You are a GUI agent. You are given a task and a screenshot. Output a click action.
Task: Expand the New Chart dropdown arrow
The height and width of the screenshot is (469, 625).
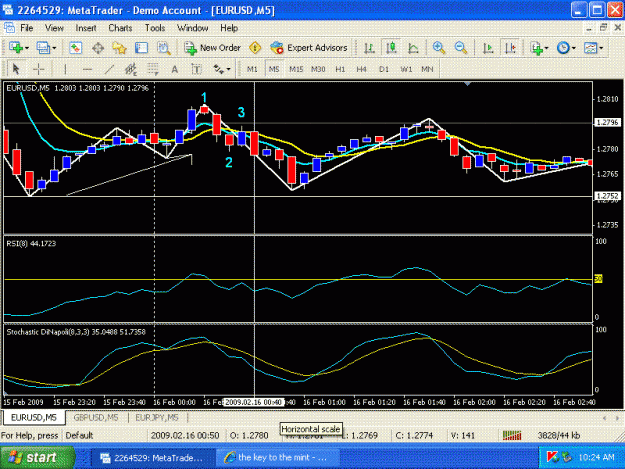coord(27,48)
